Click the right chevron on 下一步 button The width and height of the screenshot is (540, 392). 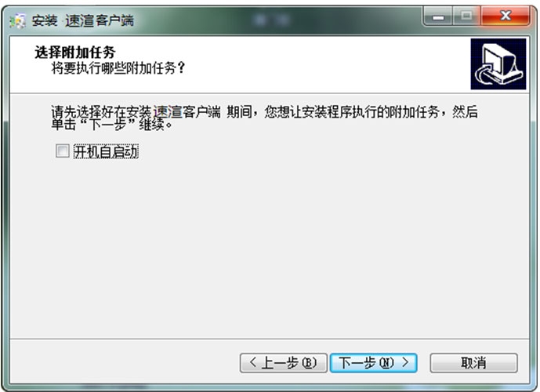(x=405, y=362)
